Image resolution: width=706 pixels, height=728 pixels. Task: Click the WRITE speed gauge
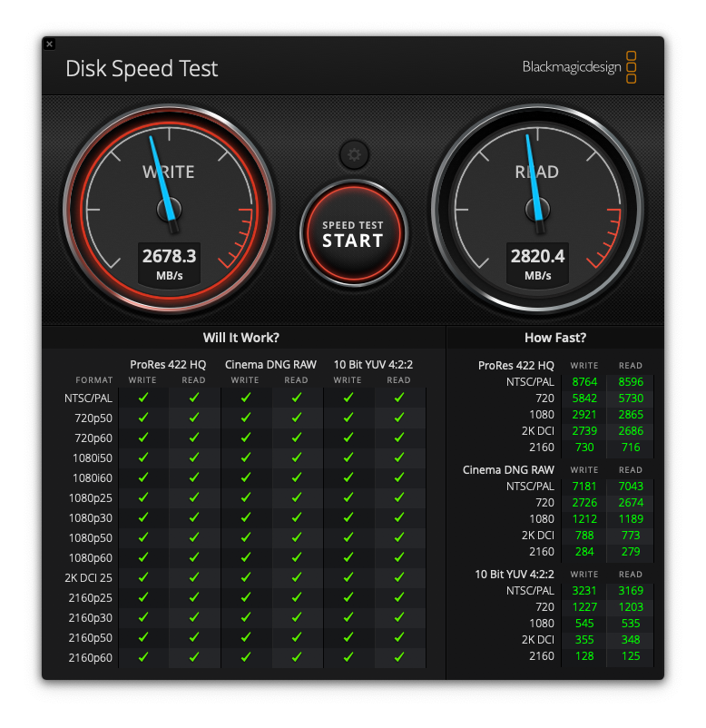pyautogui.click(x=169, y=209)
